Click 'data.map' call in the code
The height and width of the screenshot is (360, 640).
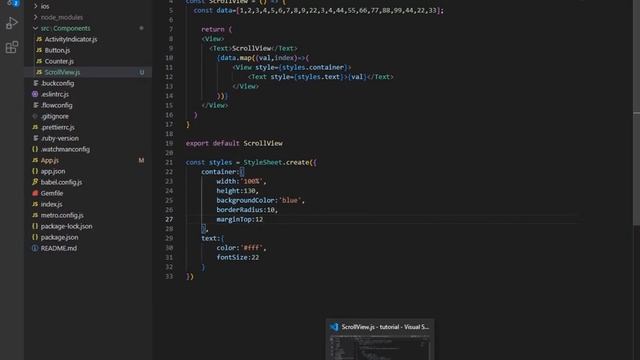pos(236,58)
